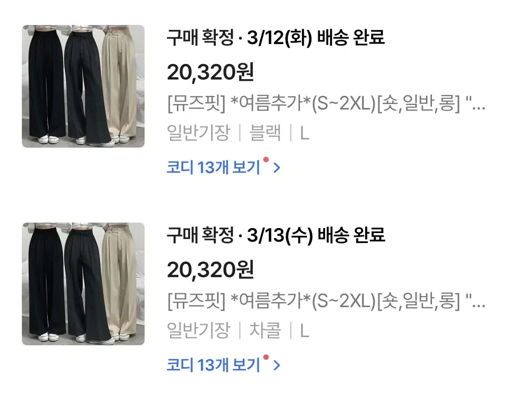532x398 pixels.
Task: Open the pants thumbnail for the 3/12 order
Action: pos(83,86)
